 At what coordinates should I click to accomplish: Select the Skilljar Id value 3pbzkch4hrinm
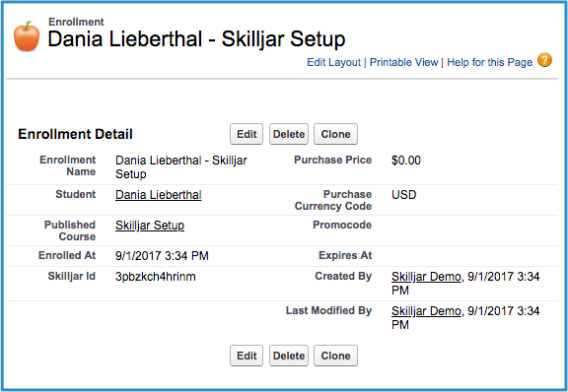[156, 277]
